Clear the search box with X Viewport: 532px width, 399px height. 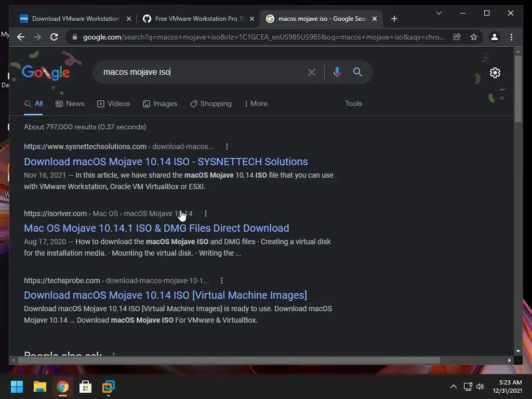point(312,72)
